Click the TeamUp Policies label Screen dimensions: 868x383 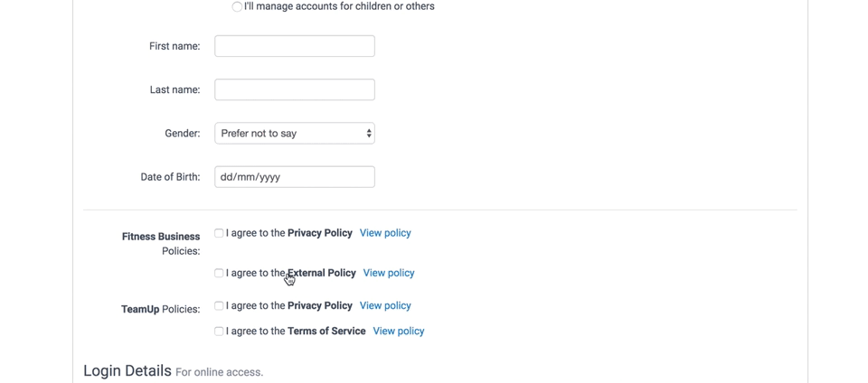160,309
